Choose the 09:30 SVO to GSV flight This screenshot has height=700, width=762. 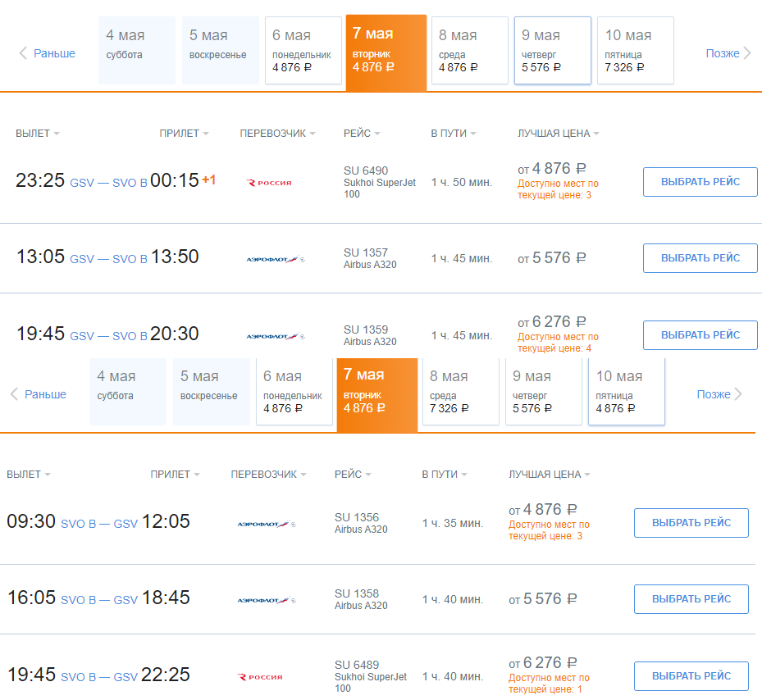[691, 523]
